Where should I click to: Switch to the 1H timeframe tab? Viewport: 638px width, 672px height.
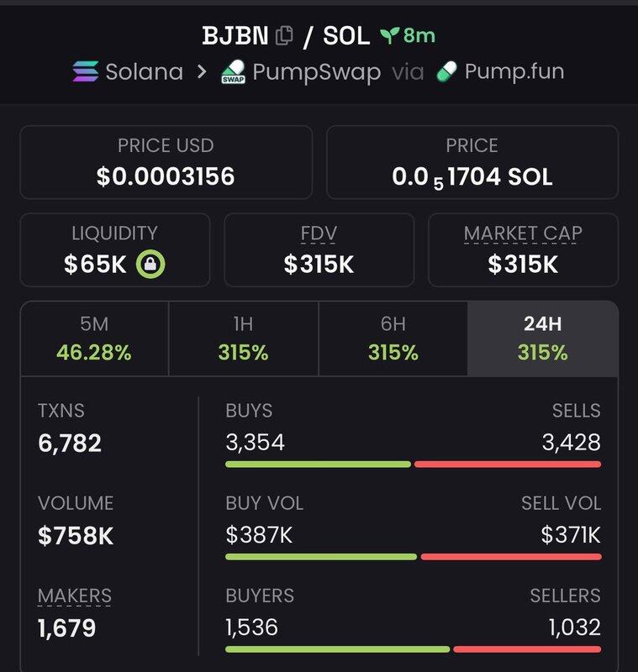[x=243, y=339]
